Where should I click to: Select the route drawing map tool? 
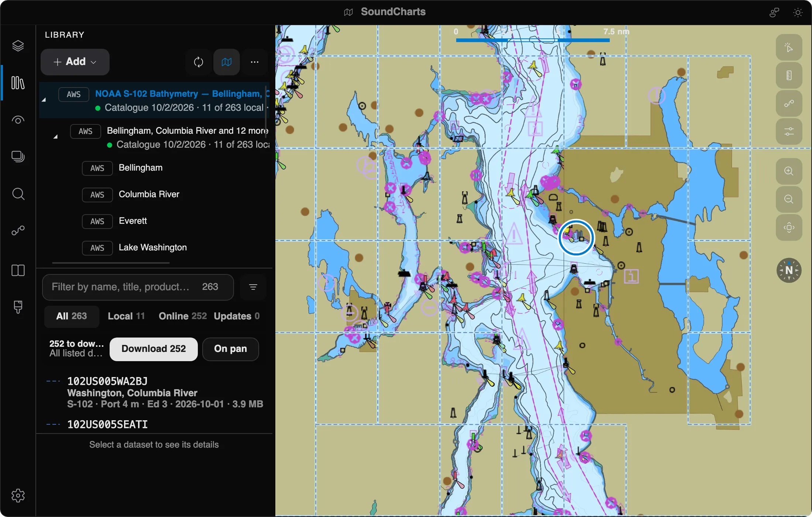coord(789,103)
